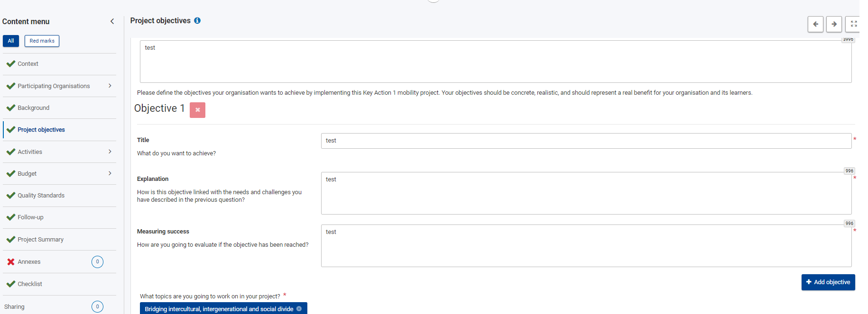Go to next section with right arrow
Image resolution: width=868 pixels, height=314 pixels.
(834, 24)
